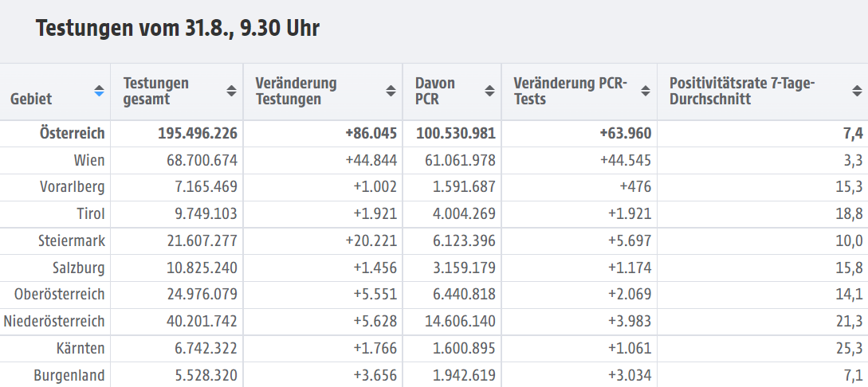The height and width of the screenshot is (387, 868).
Task: Click the Kärnten region cell
Action: pos(81,348)
